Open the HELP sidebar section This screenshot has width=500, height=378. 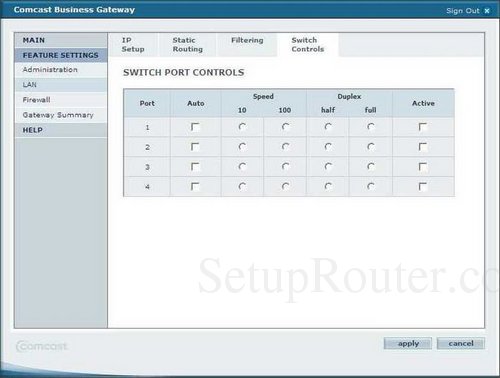click(61, 130)
